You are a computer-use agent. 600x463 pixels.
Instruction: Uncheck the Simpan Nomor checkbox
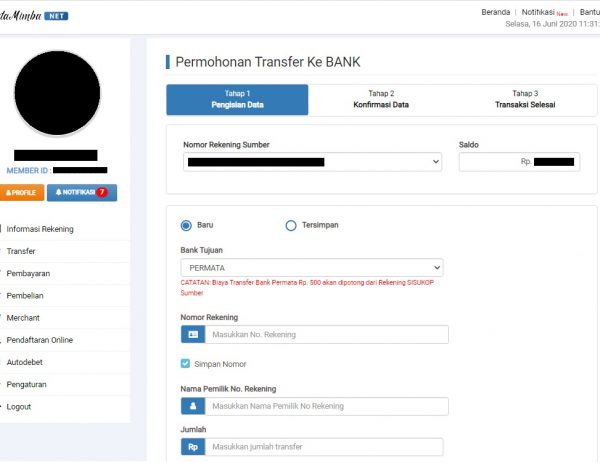click(185, 364)
